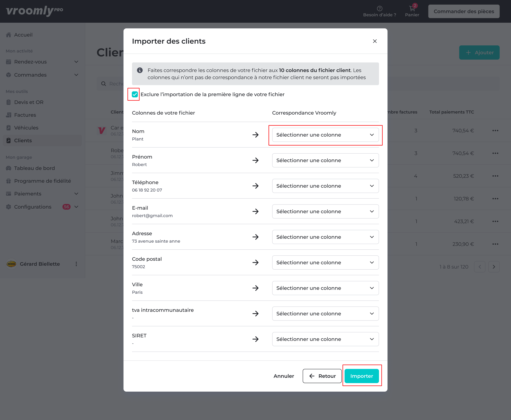511x420 pixels.
Task: Open the Tableau de bord icon
Action: click(9, 168)
